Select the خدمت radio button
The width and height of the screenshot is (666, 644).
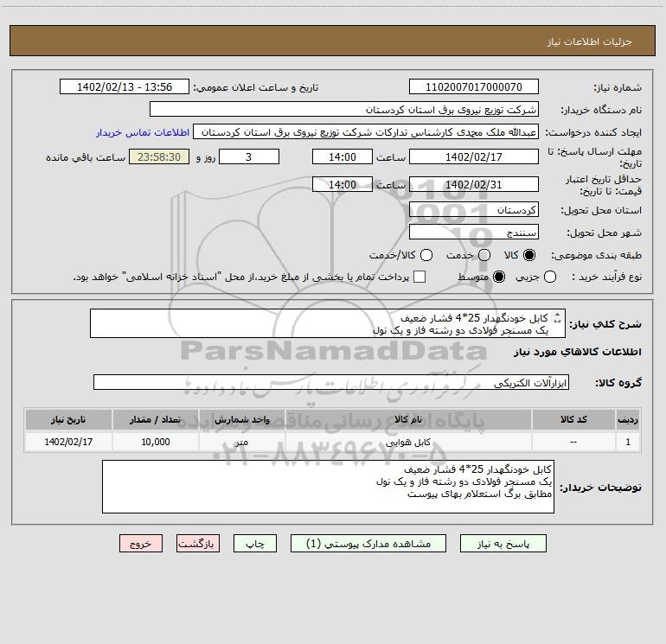pos(484,255)
